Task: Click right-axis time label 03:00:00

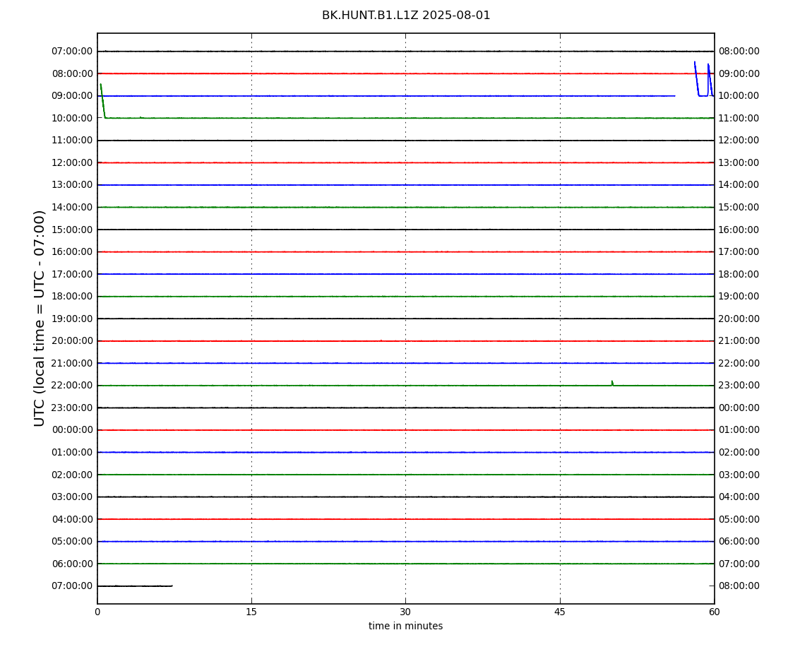Action: click(x=739, y=475)
